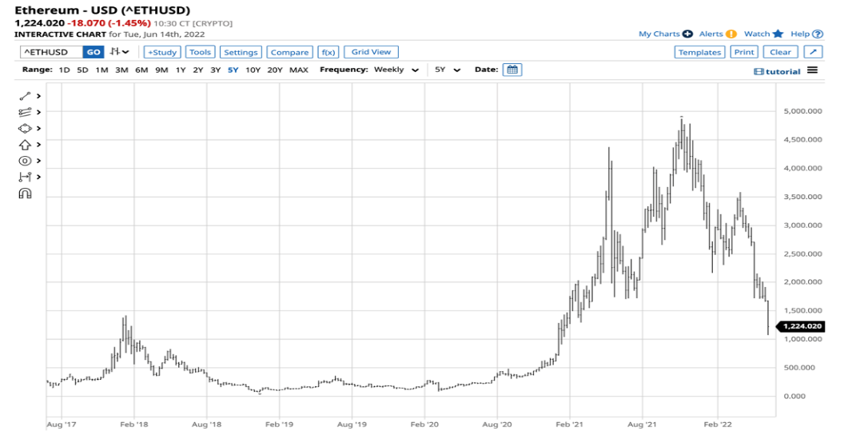Click the Print button
This screenshot has width=868, height=443.
coord(744,52)
